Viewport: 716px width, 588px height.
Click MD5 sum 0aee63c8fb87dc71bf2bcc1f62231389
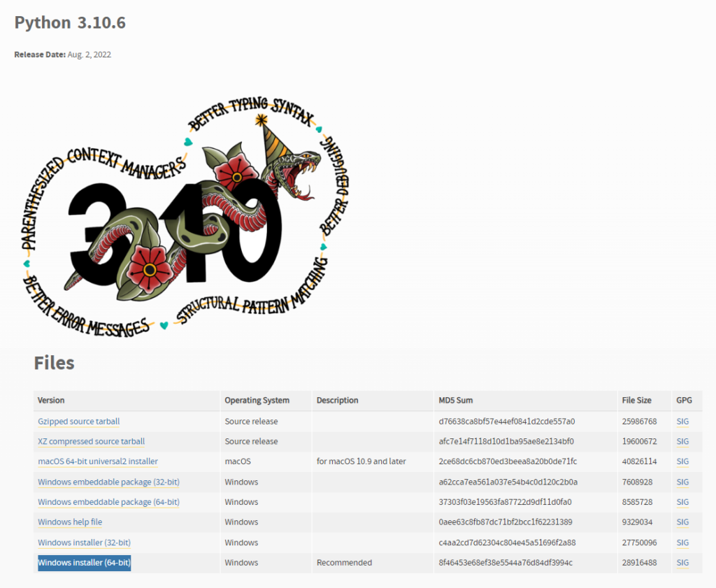point(506,522)
